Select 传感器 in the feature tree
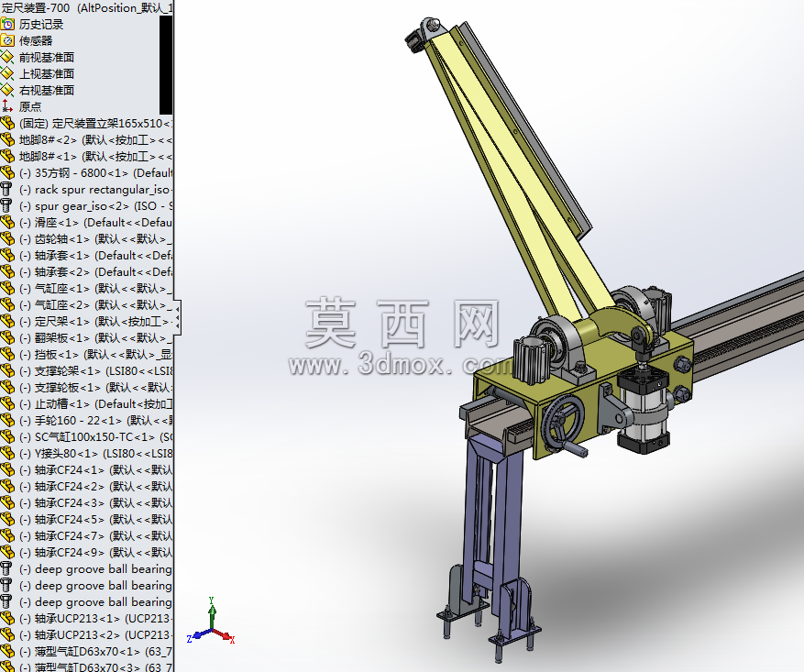804x672 pixels. point(36,40)
